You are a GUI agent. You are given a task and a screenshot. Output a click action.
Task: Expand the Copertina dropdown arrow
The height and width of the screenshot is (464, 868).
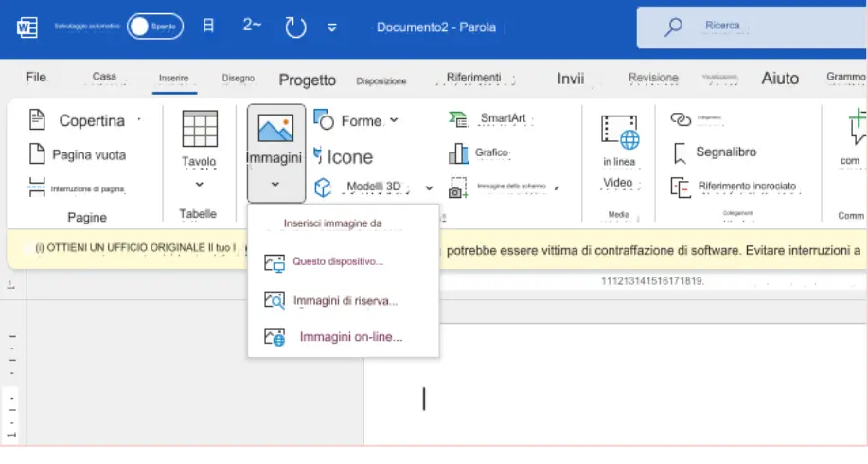tap(139, 119)
